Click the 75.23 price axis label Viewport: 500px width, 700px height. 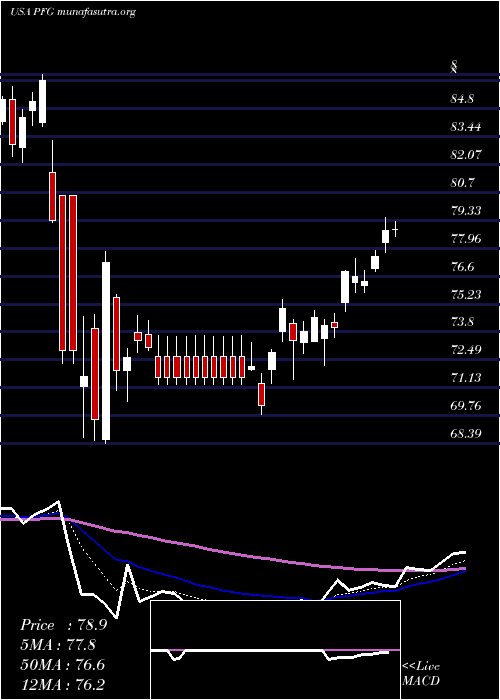coord(466,295)
